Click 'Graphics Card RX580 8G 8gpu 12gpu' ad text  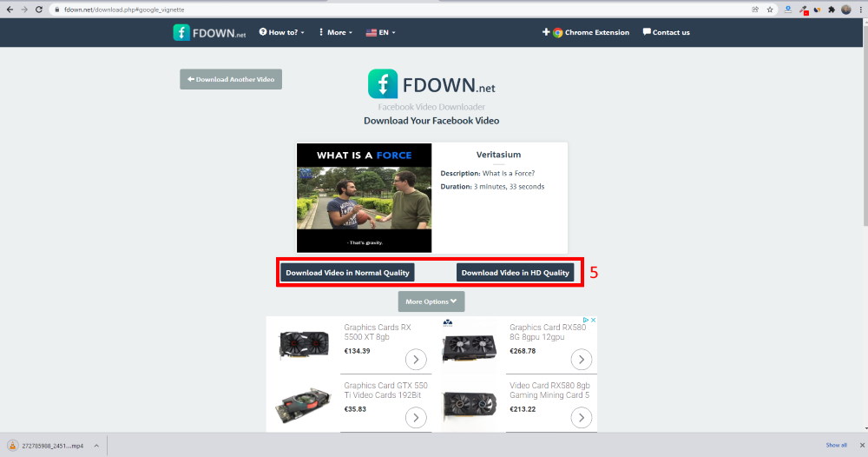[548, 332]
